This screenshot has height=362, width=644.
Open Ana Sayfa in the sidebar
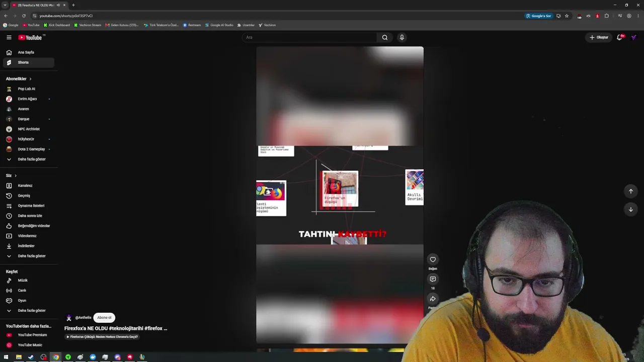coord(28,52)
